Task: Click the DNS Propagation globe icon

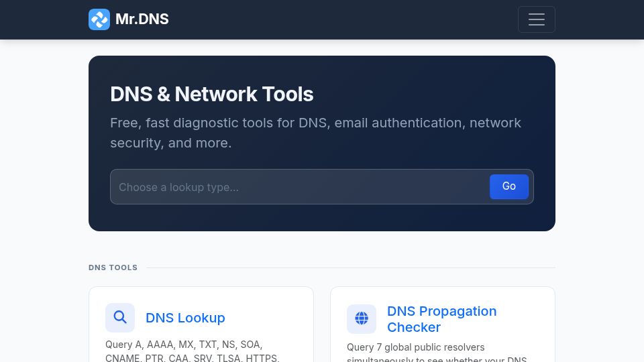Action: tap(362, 319)
